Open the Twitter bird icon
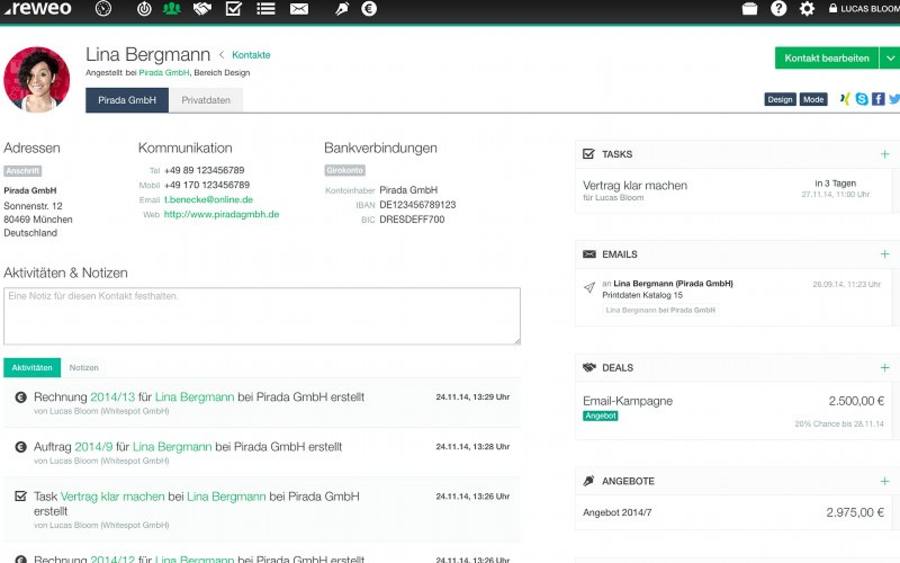 point(894,99)
